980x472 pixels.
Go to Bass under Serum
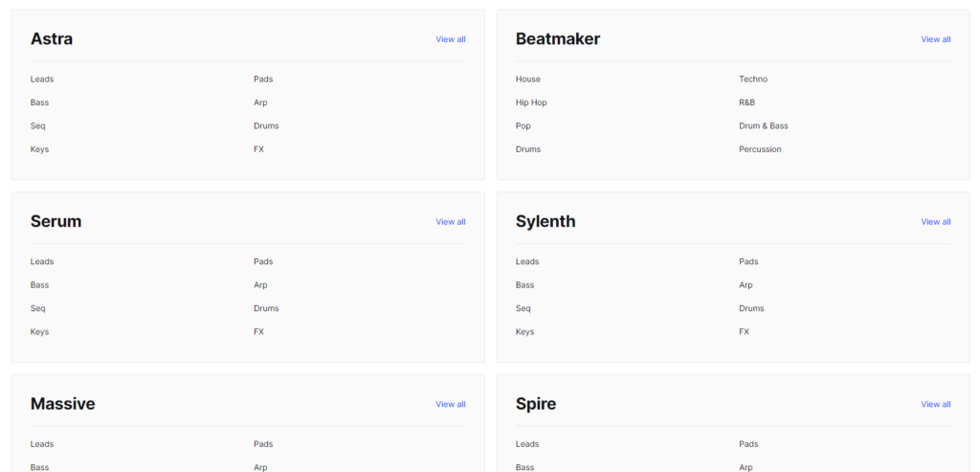39,285
